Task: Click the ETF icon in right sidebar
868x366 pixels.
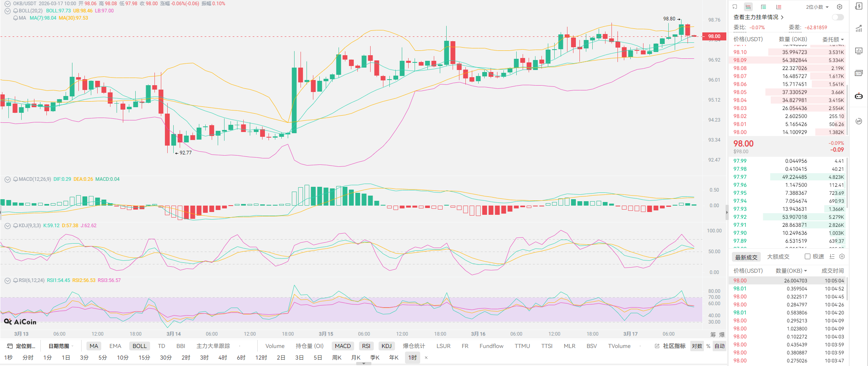Action: 859,73
